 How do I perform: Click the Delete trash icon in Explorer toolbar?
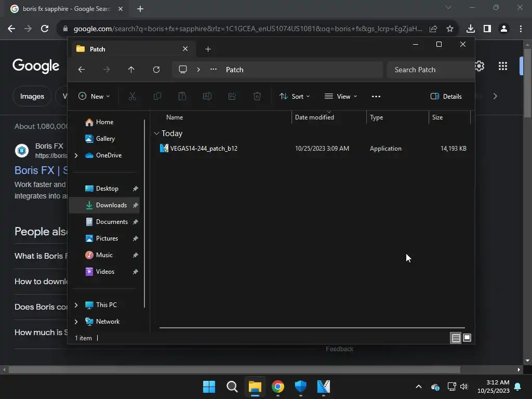[257, 96]
